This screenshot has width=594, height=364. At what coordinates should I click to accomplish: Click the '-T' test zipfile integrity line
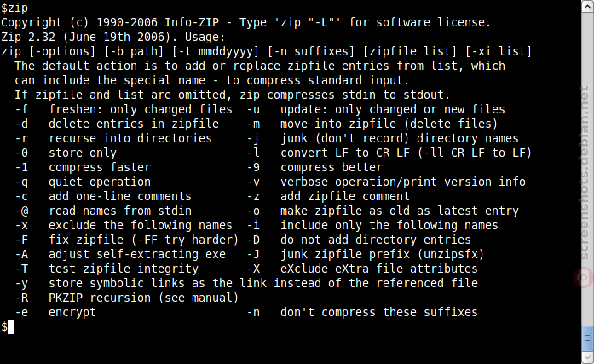107,269
